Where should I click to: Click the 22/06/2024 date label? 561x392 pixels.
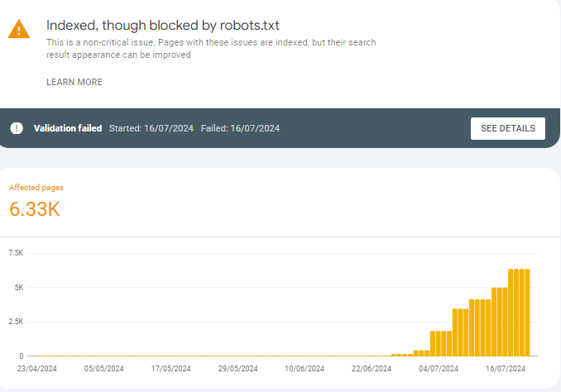[x=372, y=368]
